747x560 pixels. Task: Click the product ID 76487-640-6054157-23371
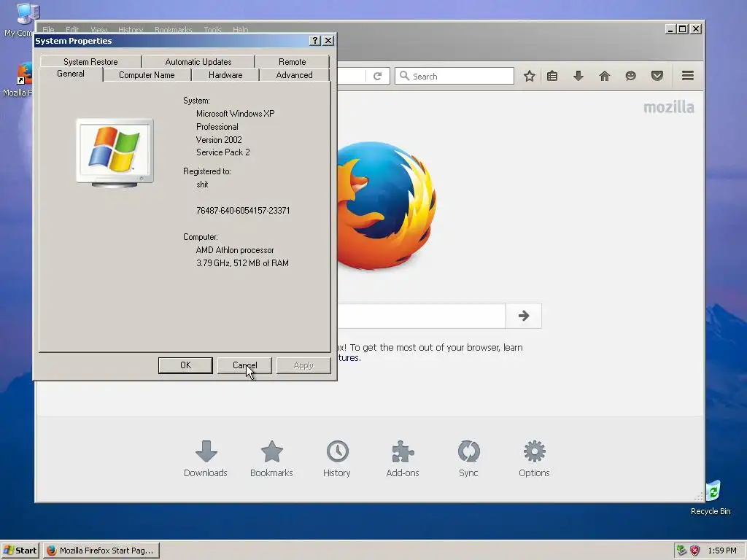coord(243,211)
